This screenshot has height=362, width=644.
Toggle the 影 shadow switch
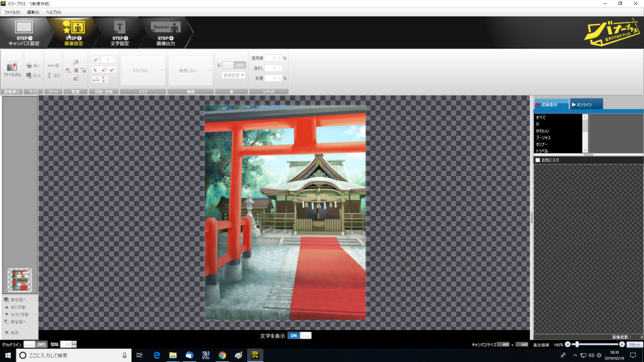pyautogui.click(x=233, y=65)
